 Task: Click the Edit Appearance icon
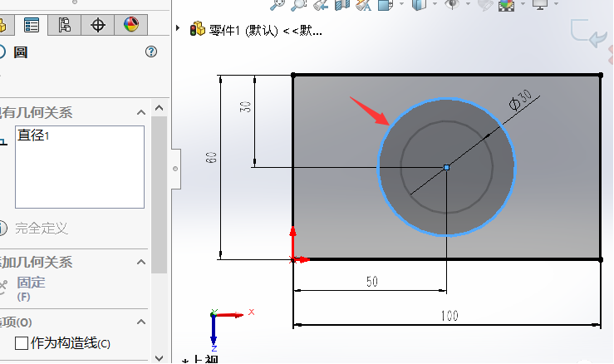coord(484,5)
